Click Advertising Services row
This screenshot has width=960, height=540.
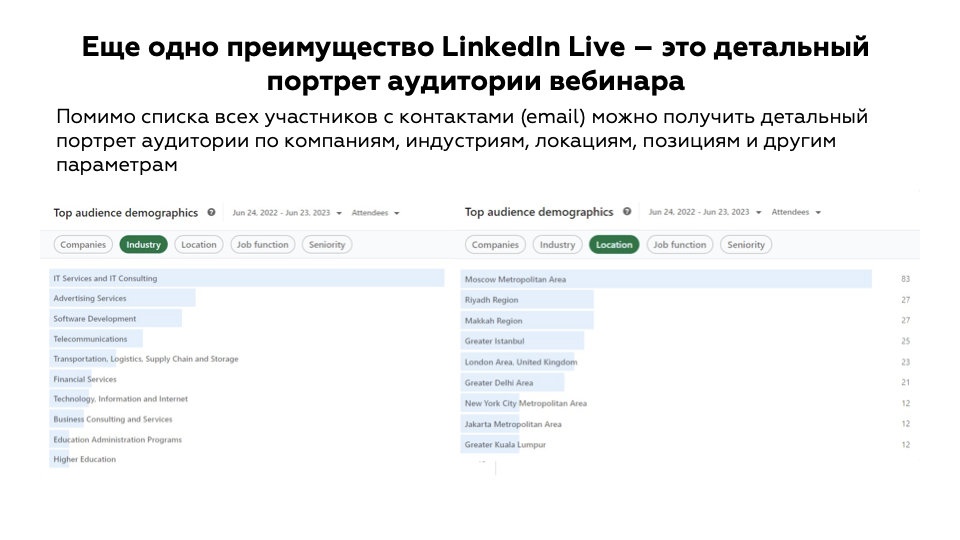pyautogui.click(x=122, y=298)
